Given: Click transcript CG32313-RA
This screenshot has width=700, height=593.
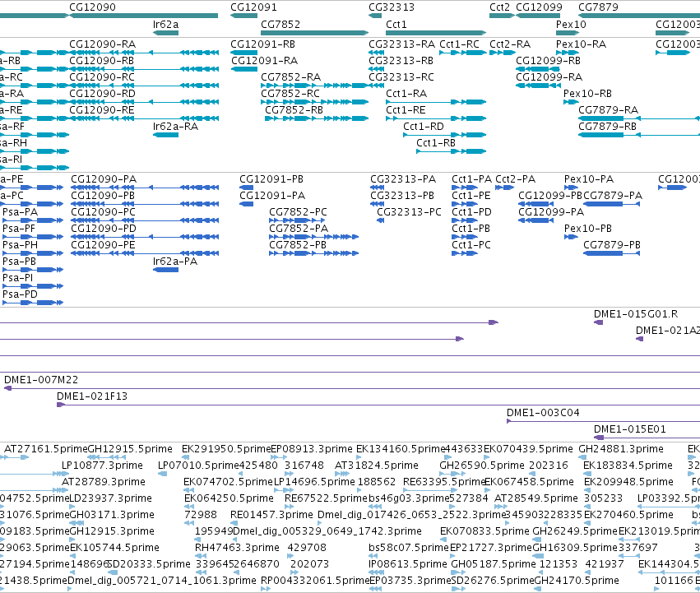Looking at the screenshot, I should click(x=377, y=53).
